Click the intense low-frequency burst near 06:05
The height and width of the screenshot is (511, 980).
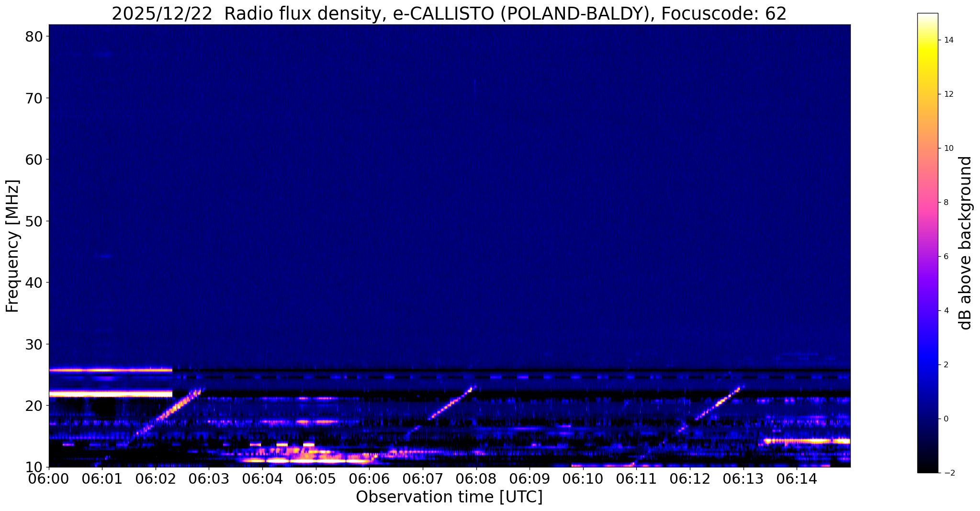306,455
